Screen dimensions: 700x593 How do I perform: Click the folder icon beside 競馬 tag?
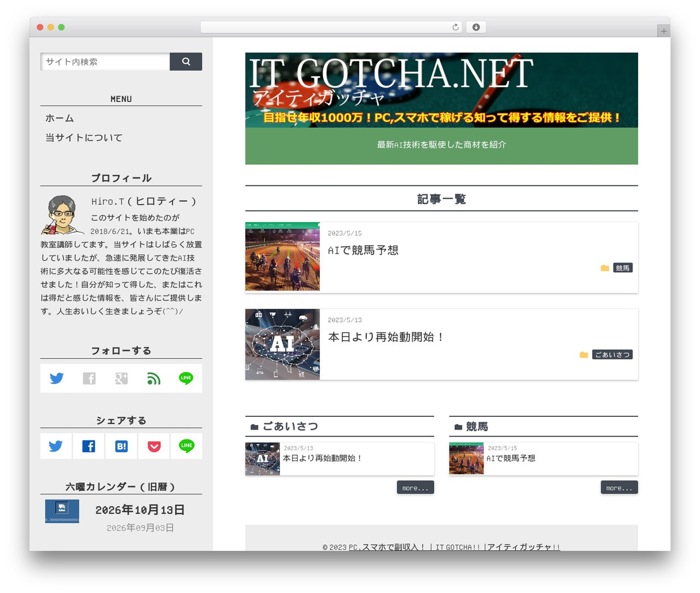(605, 268)
